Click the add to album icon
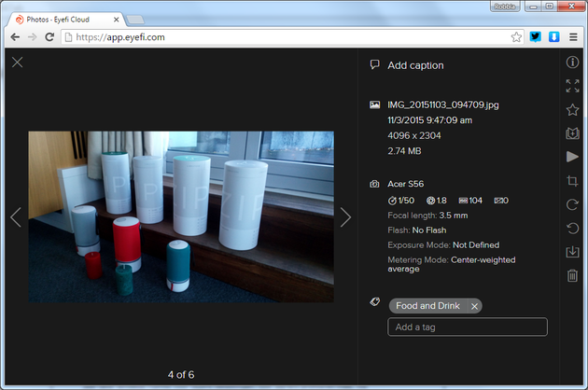588x390 pixels. coord(572,133)
